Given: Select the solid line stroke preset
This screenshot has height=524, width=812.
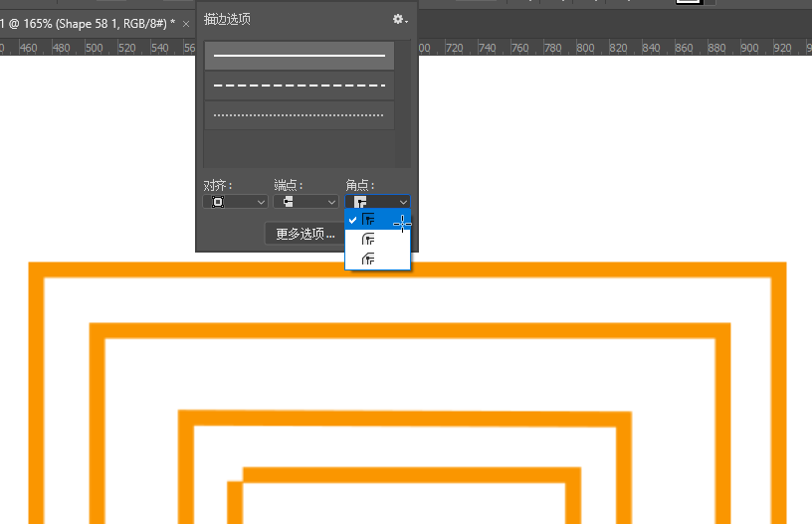Looking at the screenshot, I should 300,56.
